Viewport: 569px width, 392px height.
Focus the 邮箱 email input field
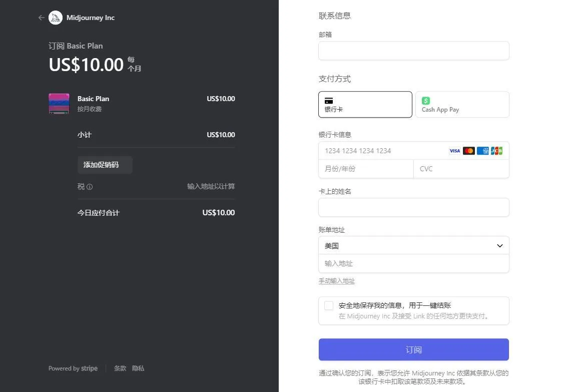coord(413,51)
